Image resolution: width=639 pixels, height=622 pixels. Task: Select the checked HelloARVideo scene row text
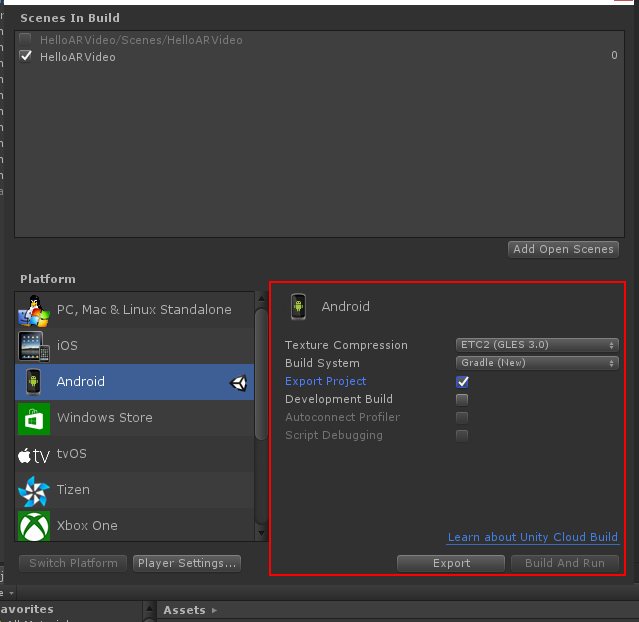coord(77,57)
